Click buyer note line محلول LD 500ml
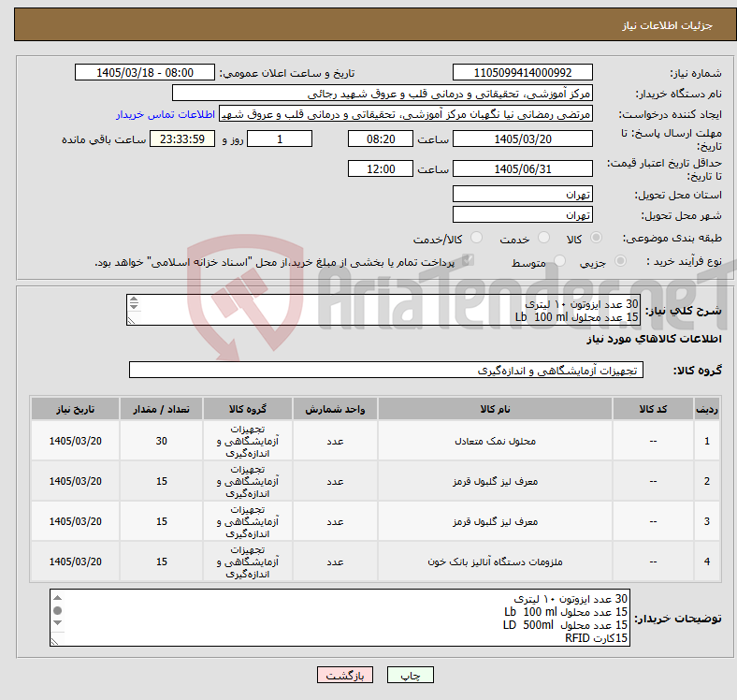The image size is (737, 700). pos(565,625)
